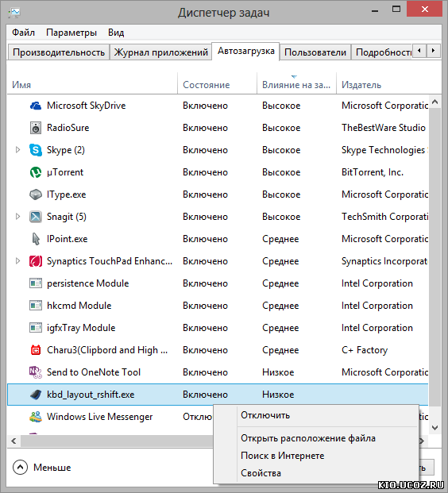Image resolution: width=448 pixels, height=493 pixels.
Task: Click the µTorrent green icon
Action: (x=36, y=172)
